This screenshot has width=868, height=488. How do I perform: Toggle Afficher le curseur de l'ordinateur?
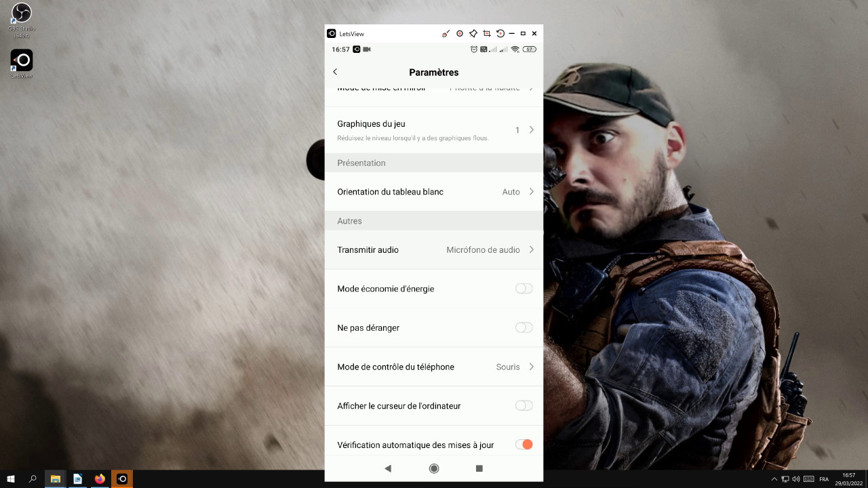(524, 406)
